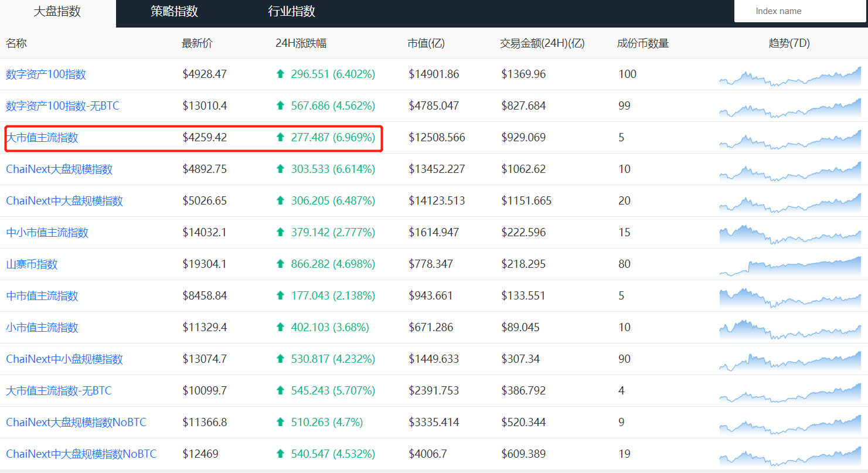Select the change value 866.282 (4.698%)
This screenshot has width=868, height=473.
[333, 264]
